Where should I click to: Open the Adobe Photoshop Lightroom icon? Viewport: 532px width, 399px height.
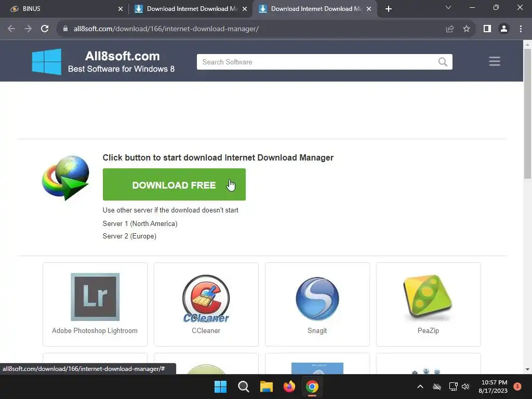(x=95, y=297)
